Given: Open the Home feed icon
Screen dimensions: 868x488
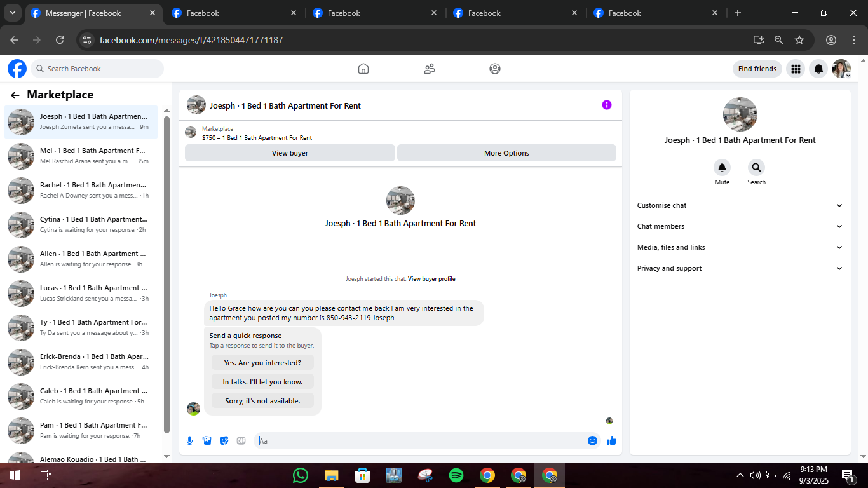Looking at the screenshot, I should (x=363, y=69).
